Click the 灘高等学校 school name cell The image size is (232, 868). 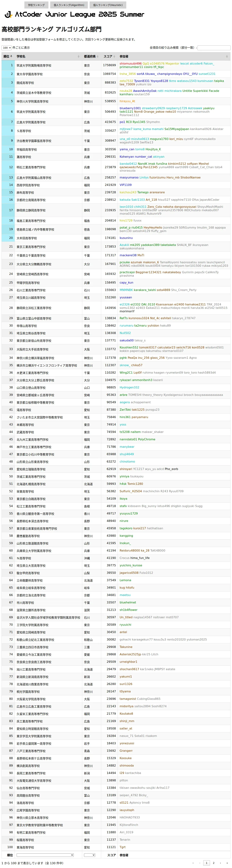pyautogui.click(x=48, y=157)
